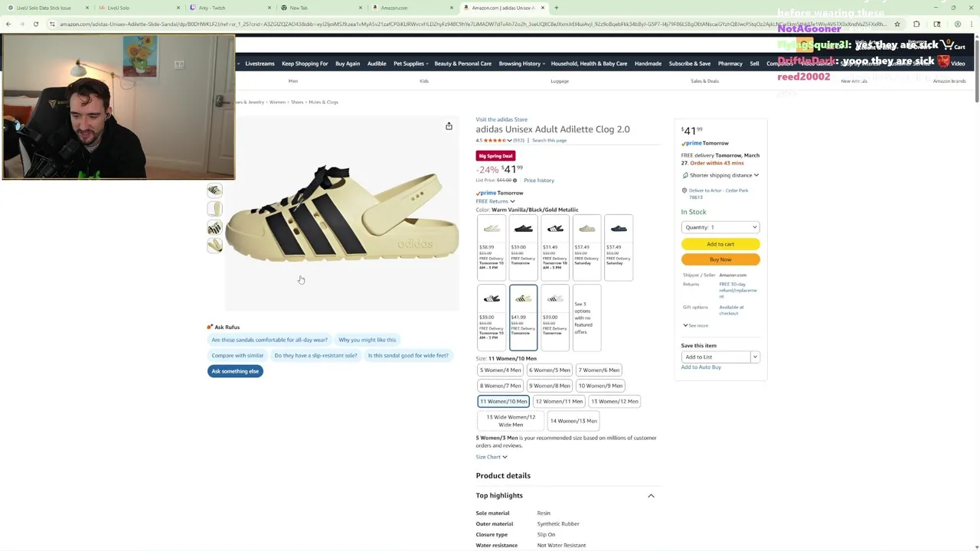Viewport: 980px width, 551px height.
Task: Select size 9 Women/8 Men
Action: [550, 386]
